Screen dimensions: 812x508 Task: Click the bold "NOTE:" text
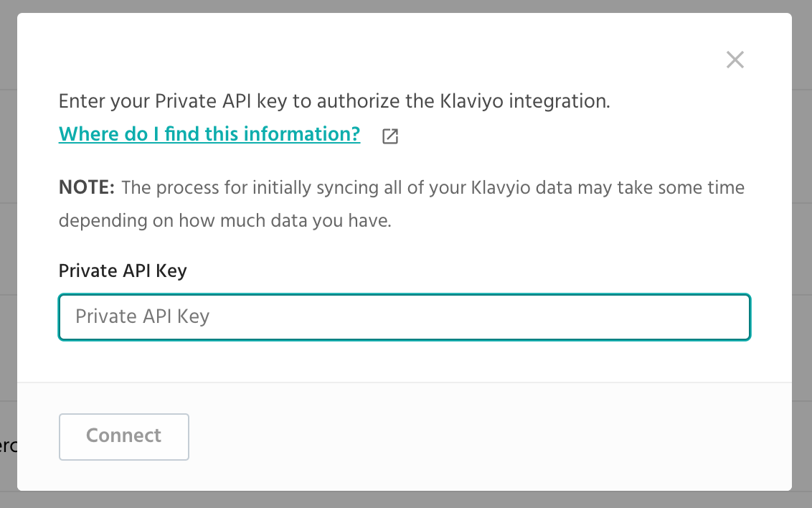pyautogui.click(x=86, y=188)
